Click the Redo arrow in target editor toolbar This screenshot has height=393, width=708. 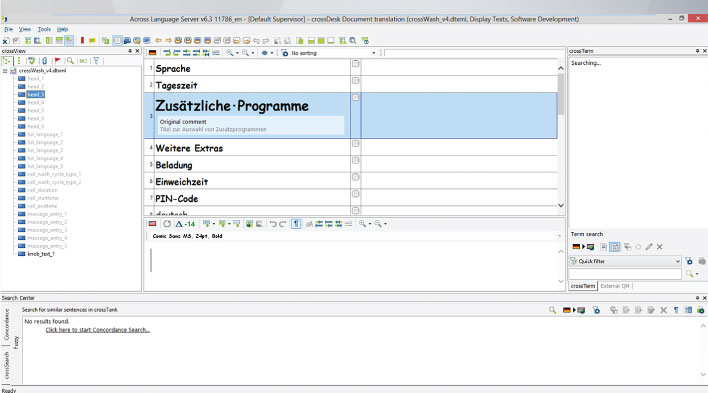(x=283, y=224)
